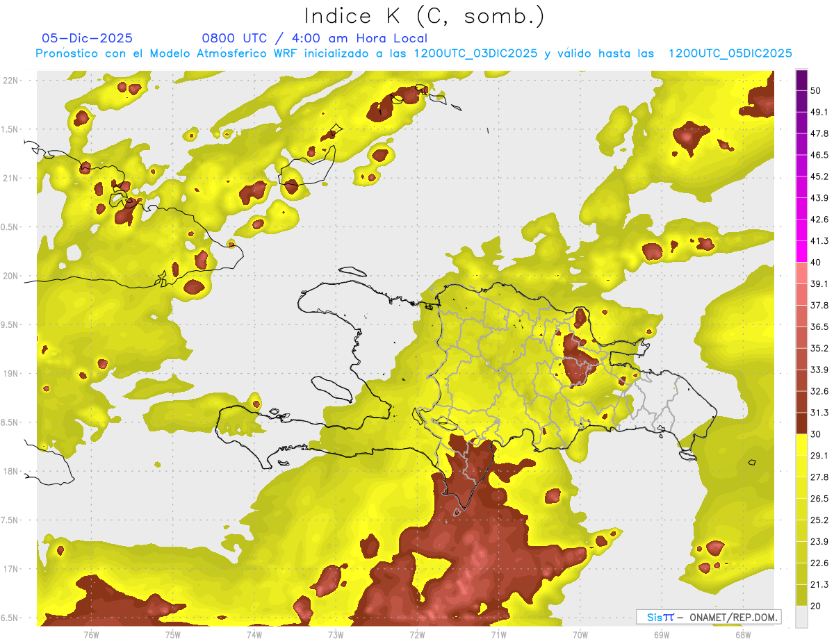
Task: Click the colorbar label "42.6"
Action: pyautogui.click(x=819, y=220)
